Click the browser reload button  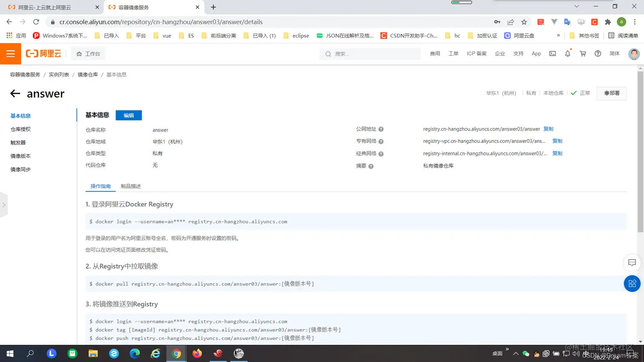[x=36, y=22]
